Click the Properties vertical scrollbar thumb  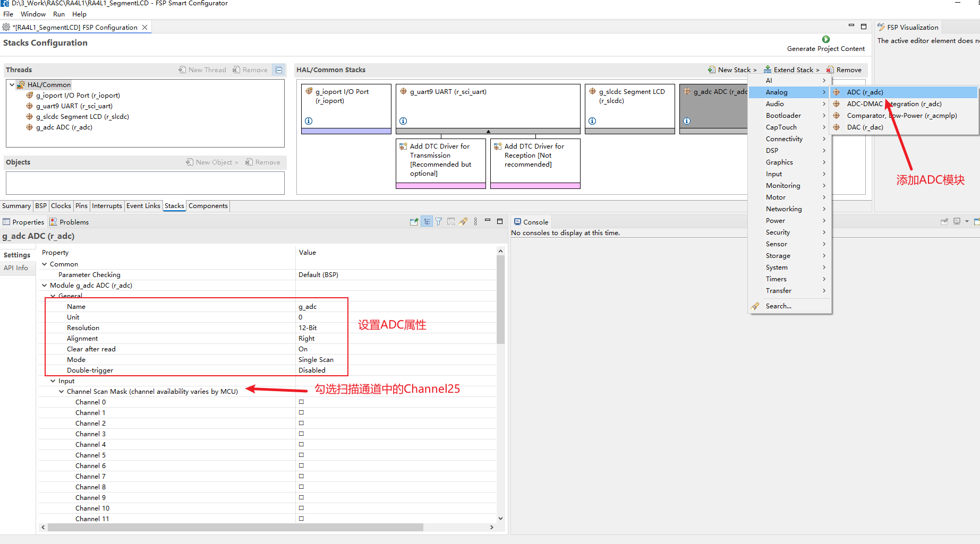(x=500, y=299)
